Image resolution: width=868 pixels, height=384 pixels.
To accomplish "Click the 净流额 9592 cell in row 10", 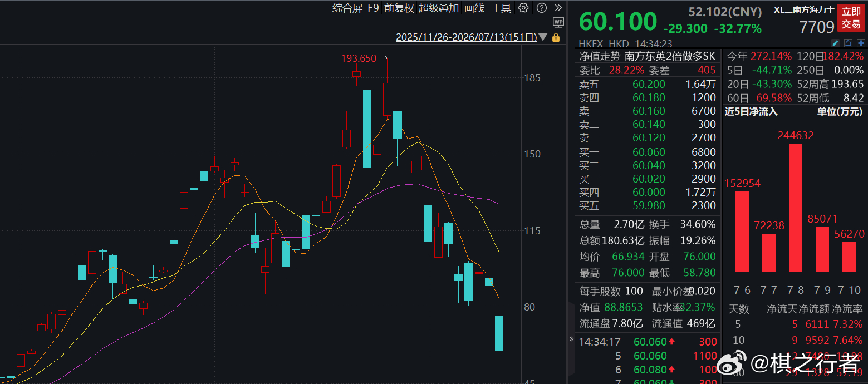I will point(818,339).
